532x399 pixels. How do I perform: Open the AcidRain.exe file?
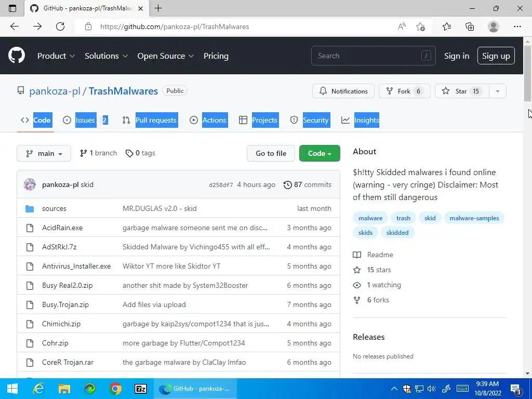pos(62,228)
